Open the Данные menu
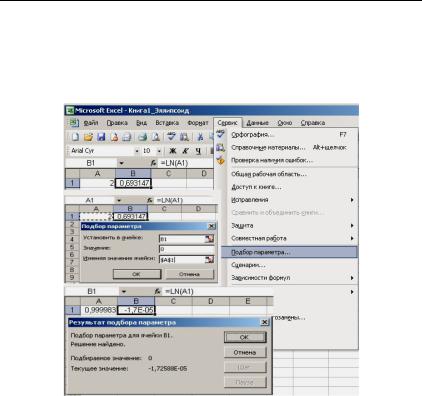Screen dimensions: 422x396 pos(257,123)
